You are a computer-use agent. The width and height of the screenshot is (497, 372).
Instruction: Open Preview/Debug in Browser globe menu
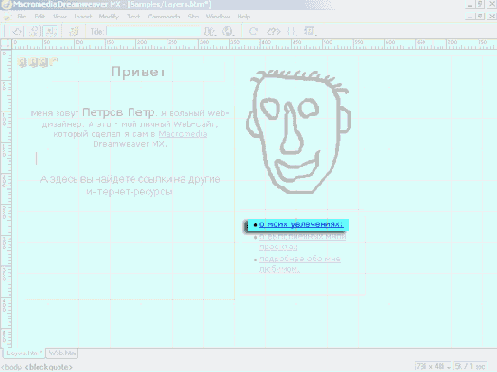[x=228, y=31]
